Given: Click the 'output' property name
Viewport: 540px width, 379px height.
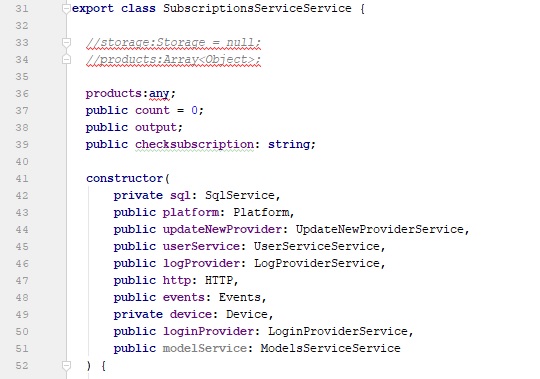Looking at the screenshot, I should point(156,128).
